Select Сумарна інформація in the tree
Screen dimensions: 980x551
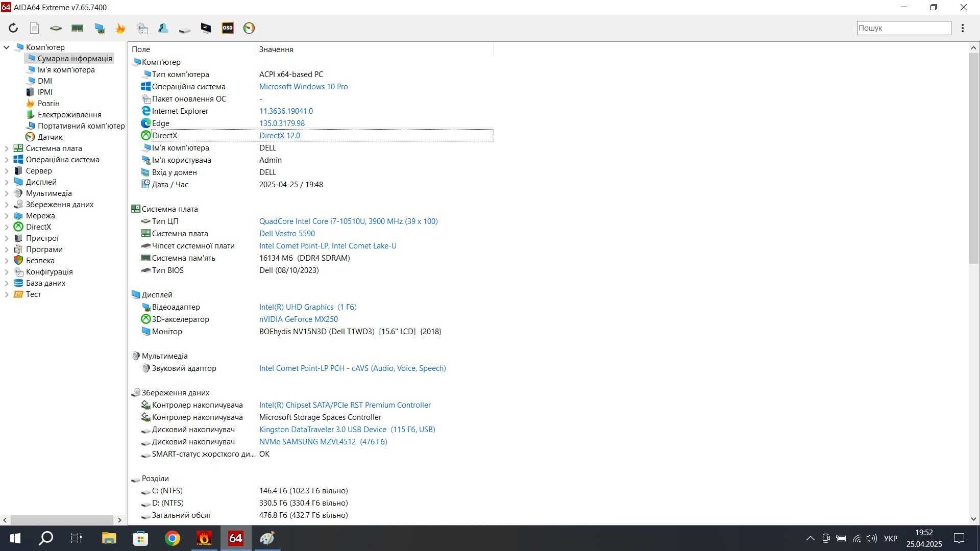coord(75,59)
